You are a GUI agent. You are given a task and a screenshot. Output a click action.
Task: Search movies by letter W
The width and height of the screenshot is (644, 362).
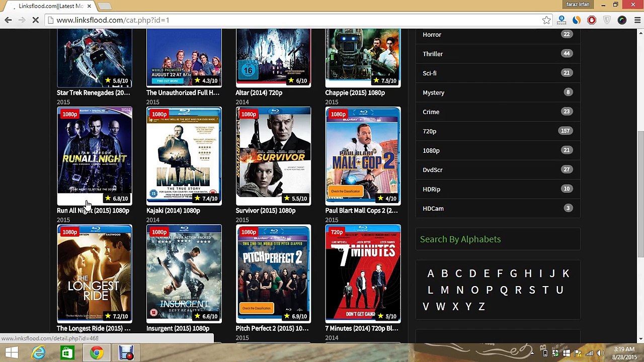coord(441,307)
